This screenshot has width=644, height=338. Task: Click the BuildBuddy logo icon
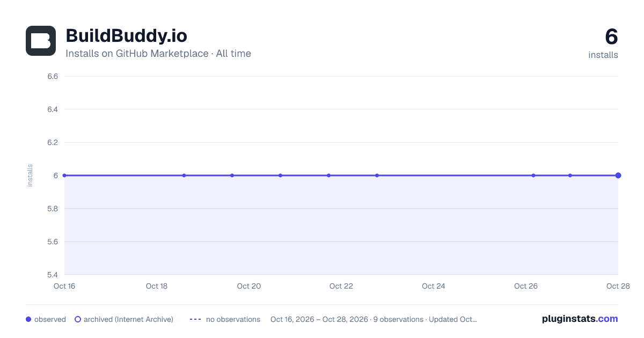41,41
